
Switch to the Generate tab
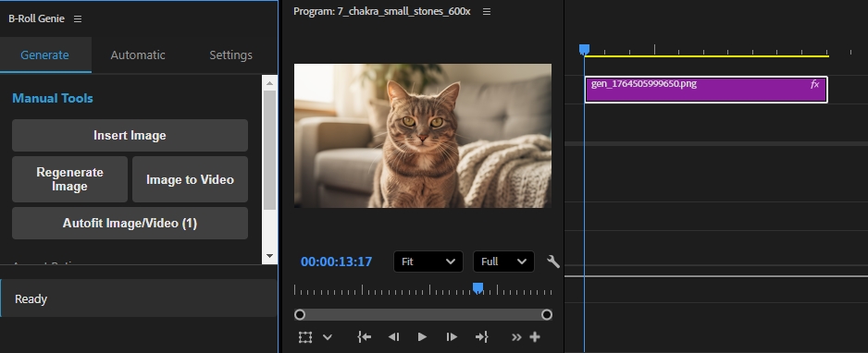click(44, 55)
